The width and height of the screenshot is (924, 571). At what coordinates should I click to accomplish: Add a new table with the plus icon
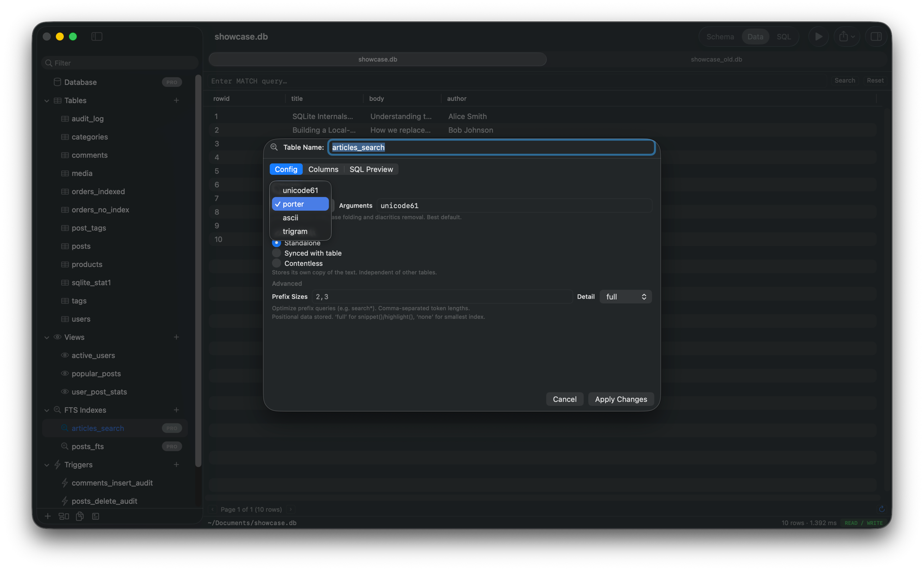click(x=176, y=100)
